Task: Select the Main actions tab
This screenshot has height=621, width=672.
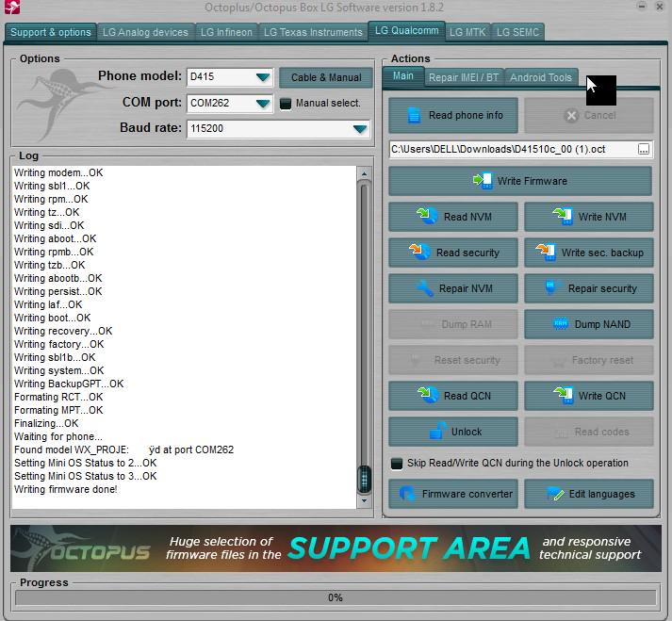Action: point(402,76)
